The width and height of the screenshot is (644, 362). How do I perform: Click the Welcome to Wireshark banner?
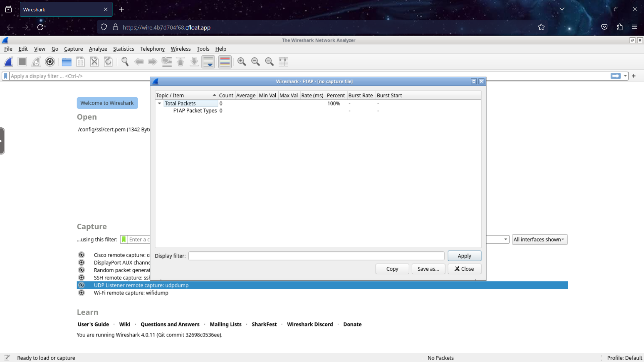pos(107,103)
